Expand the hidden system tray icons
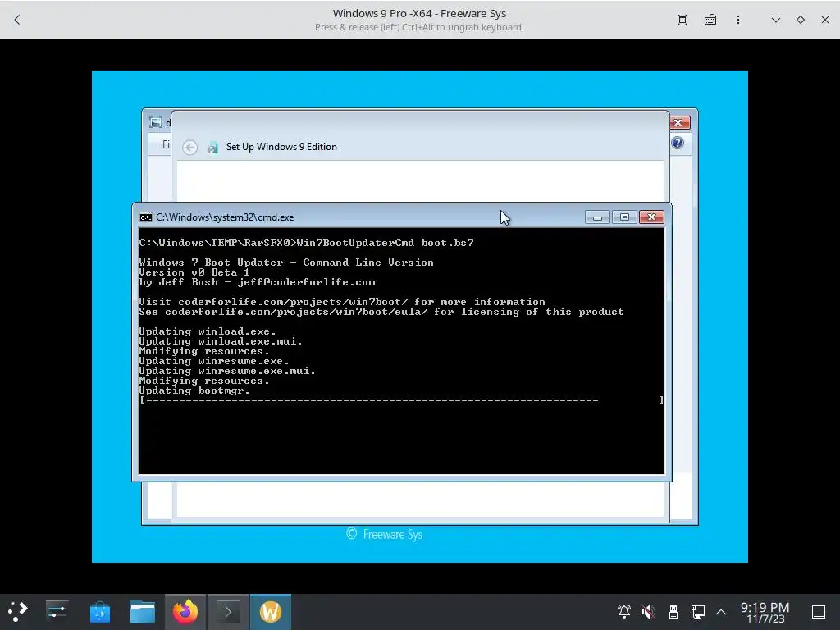This screenshot has width=840, height=630. pyautogui.click(x=721, y=612)
